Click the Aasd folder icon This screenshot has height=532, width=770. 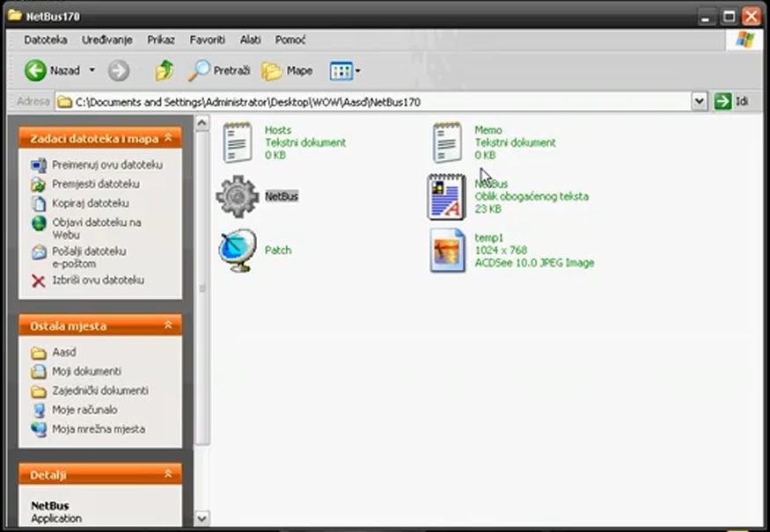coord(39,353)
